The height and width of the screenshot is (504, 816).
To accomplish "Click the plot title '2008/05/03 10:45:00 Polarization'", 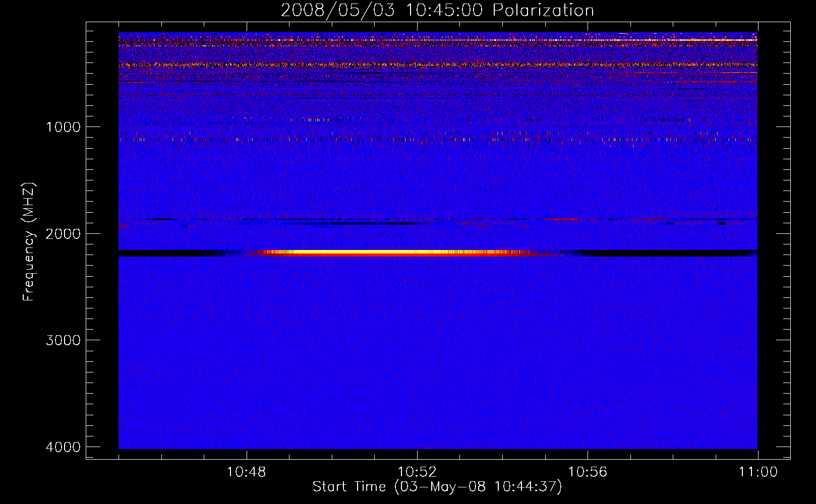I will tap(437, 10).
